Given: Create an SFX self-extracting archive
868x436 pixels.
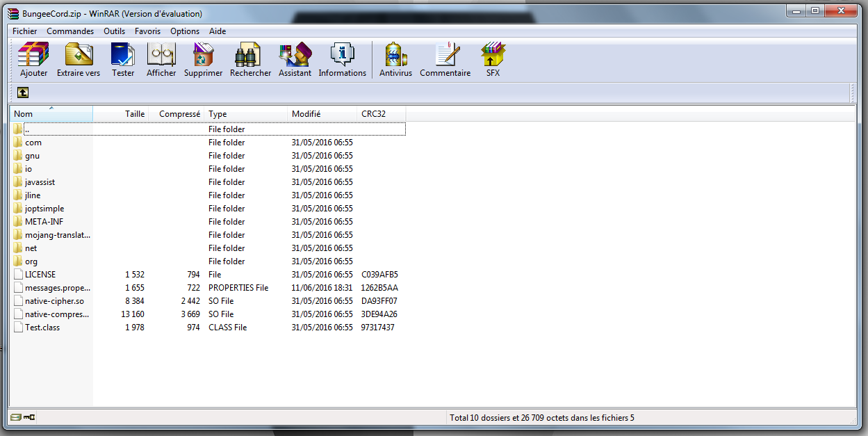Looking at the screenshot, I should coord(493,59).
